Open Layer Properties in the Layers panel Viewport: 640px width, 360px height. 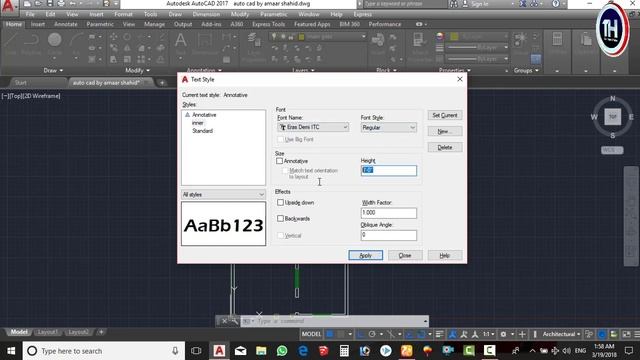tap(254, 45)
